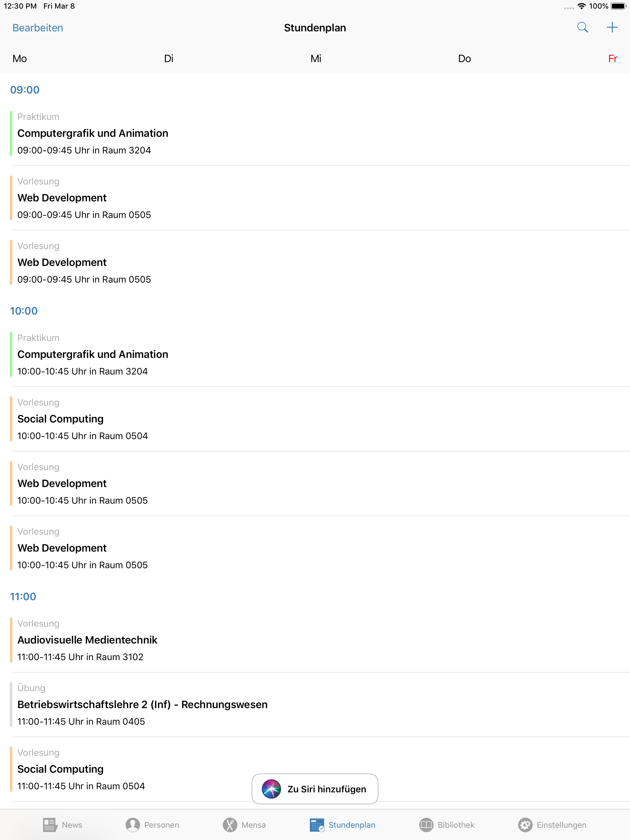Screen dimensions: 630x840
Task: Open Audiovisuelle Medientechnik lecture entry
Action: [x=315, y=640]
